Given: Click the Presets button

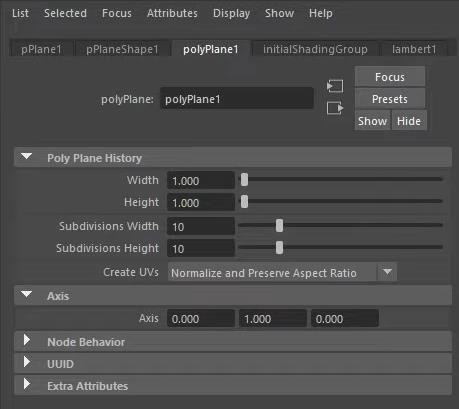Looking at the screenshot, I should (x=390, y=99).
